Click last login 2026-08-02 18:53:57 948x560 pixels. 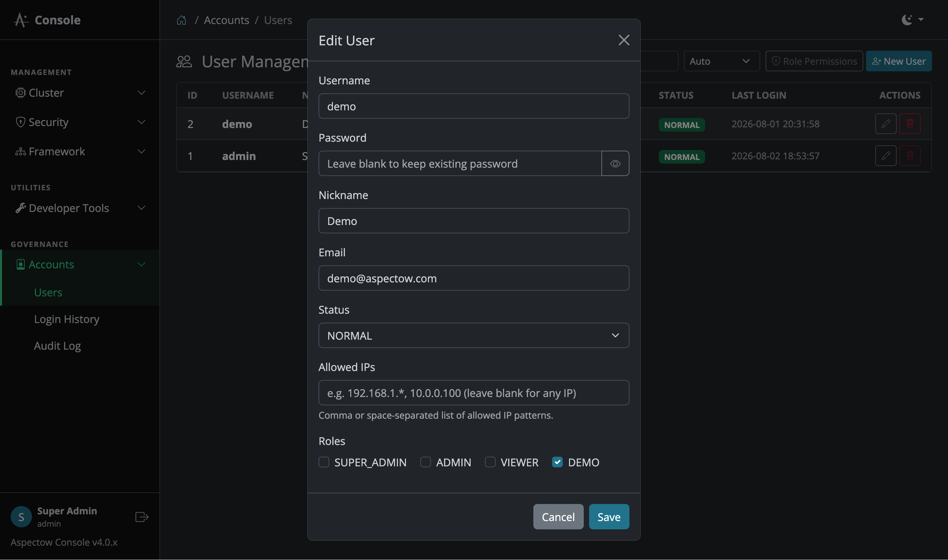tap(775, 156)
